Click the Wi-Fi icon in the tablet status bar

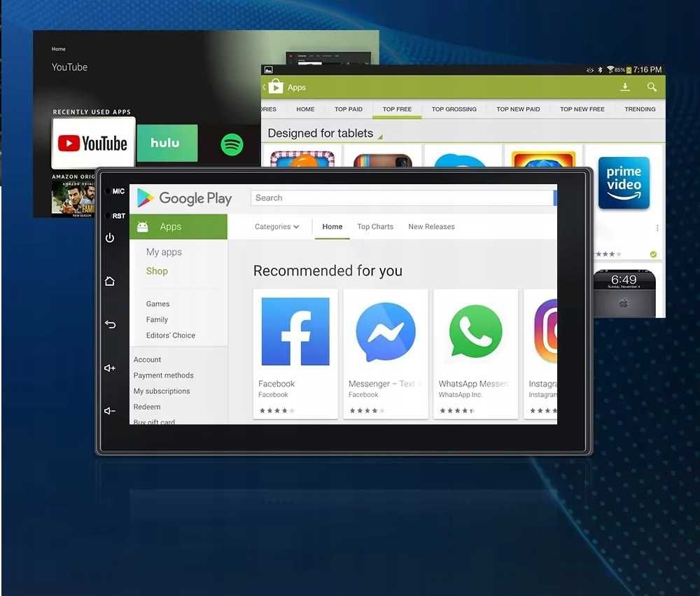pyautogui.click(x=610, y=70)
